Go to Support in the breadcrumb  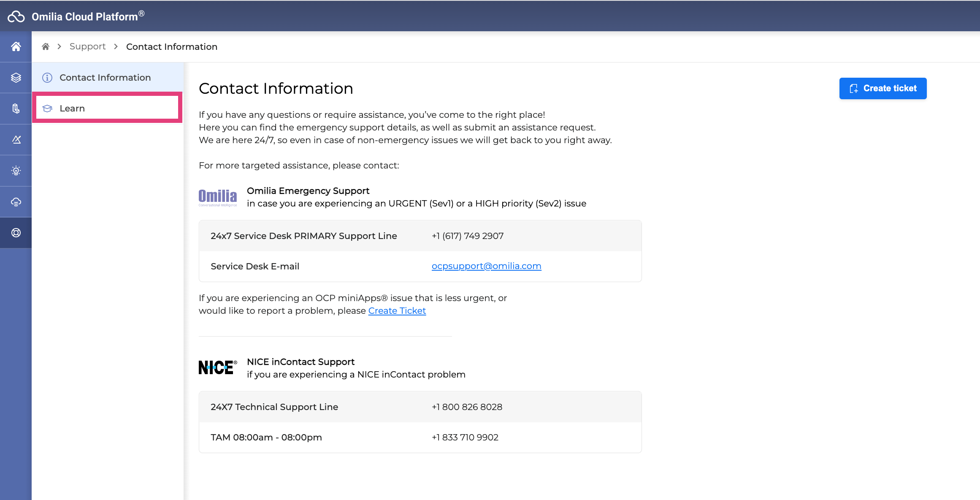(x=87, y=46)
